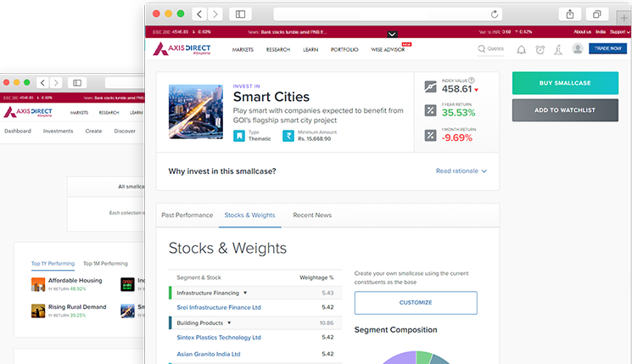The height and width of the screenshot is (364, 632).
Task: Reload the page with the refresh icon
Action: (x=495, y=14)
